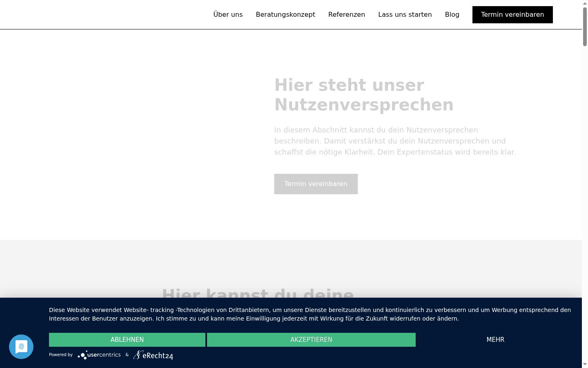The height and width of the screenshot is (368, 588).
Task: Click the scrollbar down arrow
Action: coord(585,364)
